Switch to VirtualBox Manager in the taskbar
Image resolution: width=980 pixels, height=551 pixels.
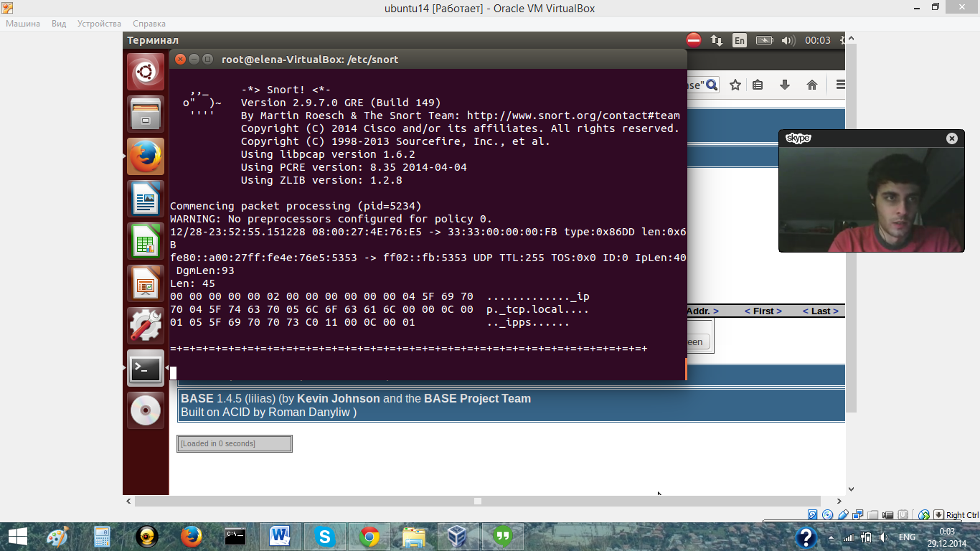[458, 537]
